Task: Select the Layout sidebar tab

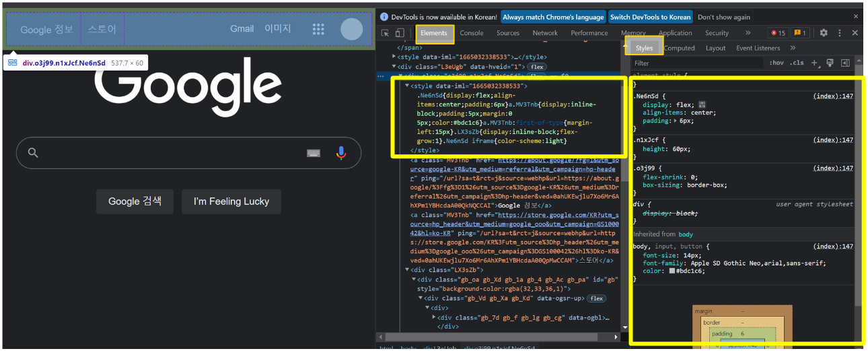Action: click(715, 48)
